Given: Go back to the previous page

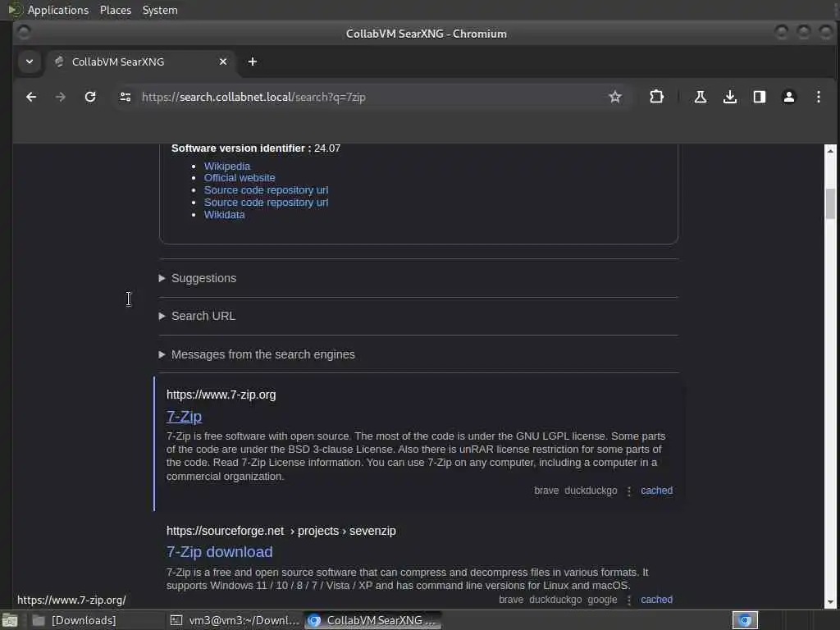Looking at the screenshot, I should [x=31, y=97].
